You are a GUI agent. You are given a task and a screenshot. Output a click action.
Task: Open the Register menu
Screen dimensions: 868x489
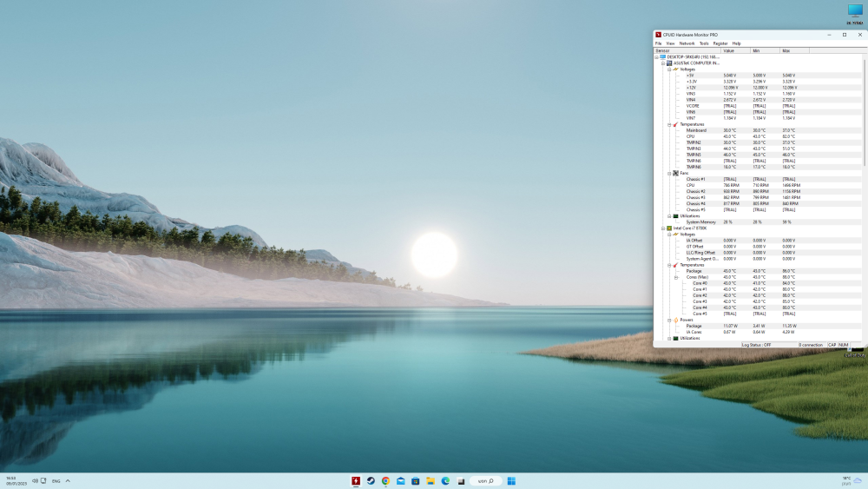(720, 43)
